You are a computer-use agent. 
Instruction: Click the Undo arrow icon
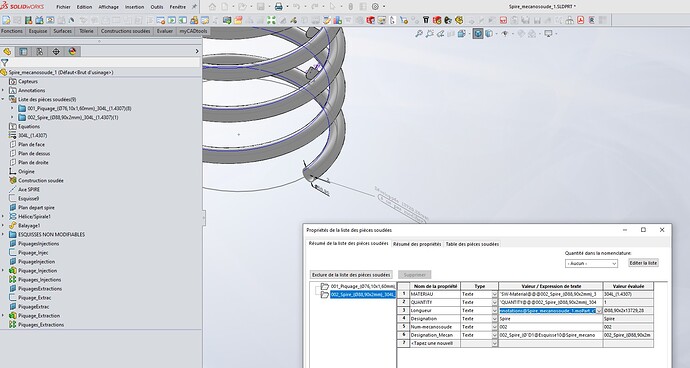(296, 7)
